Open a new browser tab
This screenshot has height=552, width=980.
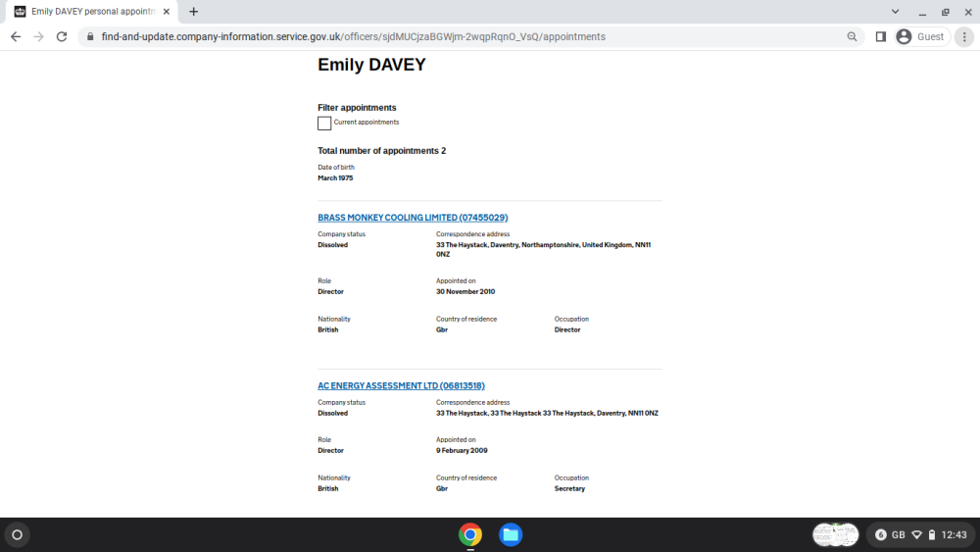pos(194,11)
